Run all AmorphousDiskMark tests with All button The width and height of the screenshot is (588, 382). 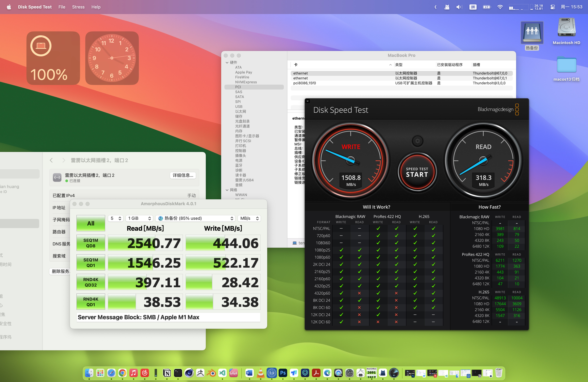(x=91, y=223)
